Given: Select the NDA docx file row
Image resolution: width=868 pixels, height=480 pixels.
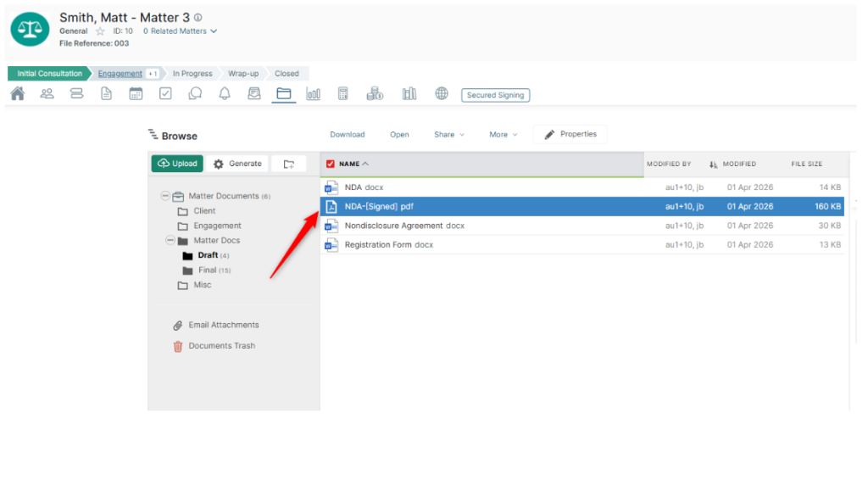Looking at the screenshot, I should pyautogui.click(x=582, y=187).
